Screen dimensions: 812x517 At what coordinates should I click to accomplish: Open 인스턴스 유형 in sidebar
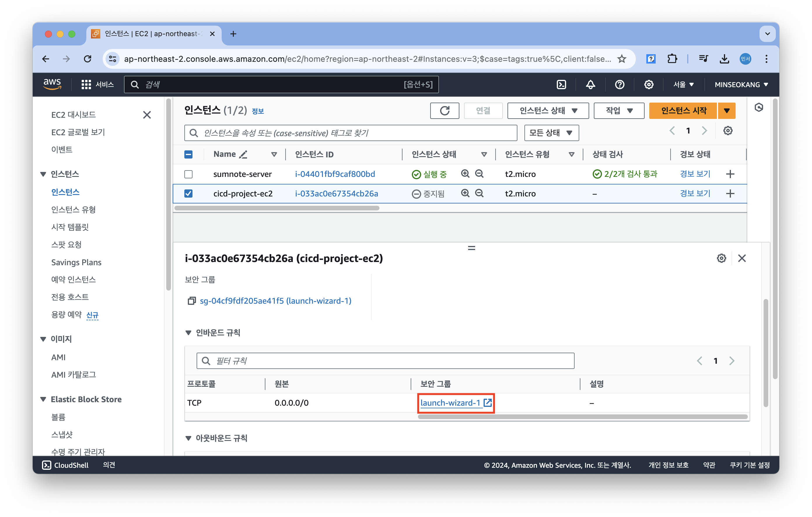click(73, 210)
